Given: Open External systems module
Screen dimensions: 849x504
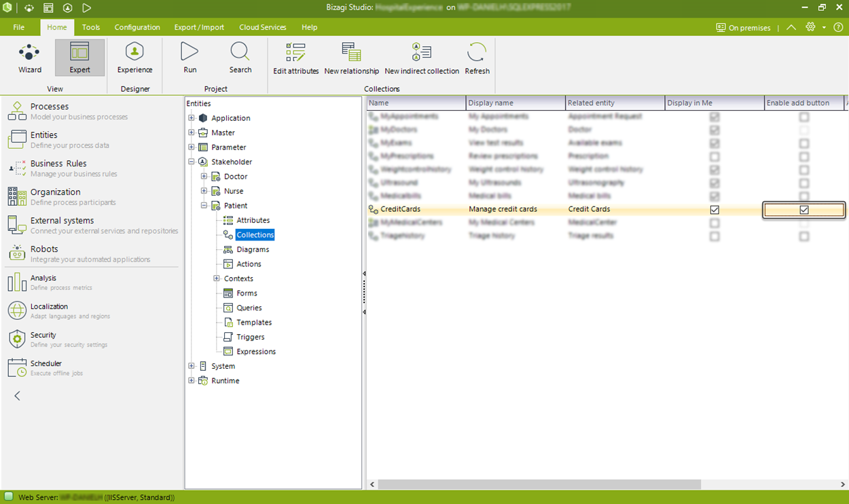Looking at the screenshot, I should (92, 225).
